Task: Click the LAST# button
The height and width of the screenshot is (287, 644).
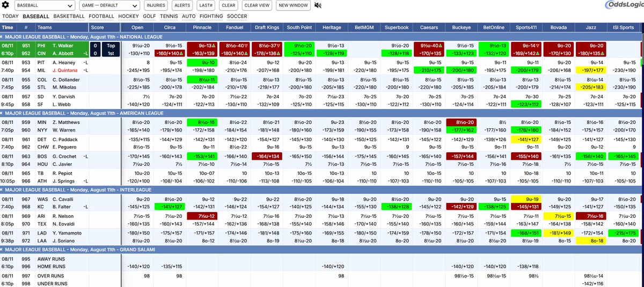Action: click(206, 5)
